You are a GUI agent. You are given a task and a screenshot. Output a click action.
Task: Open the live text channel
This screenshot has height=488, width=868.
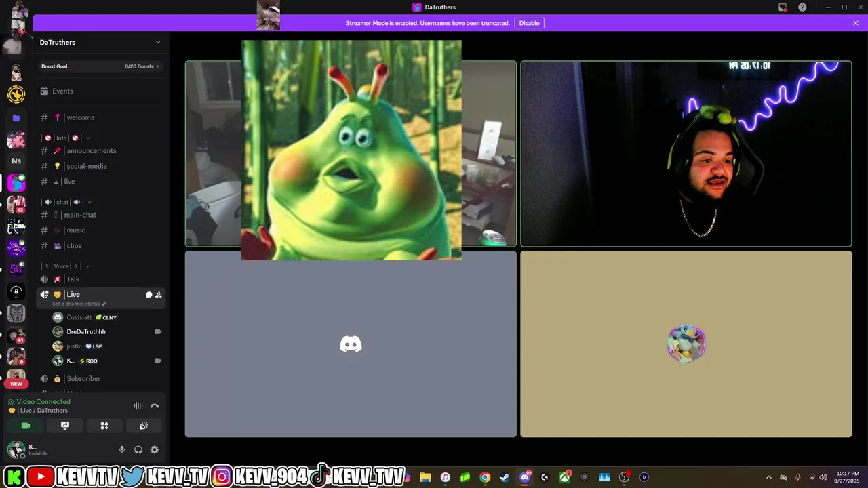(x=100, y=182)
